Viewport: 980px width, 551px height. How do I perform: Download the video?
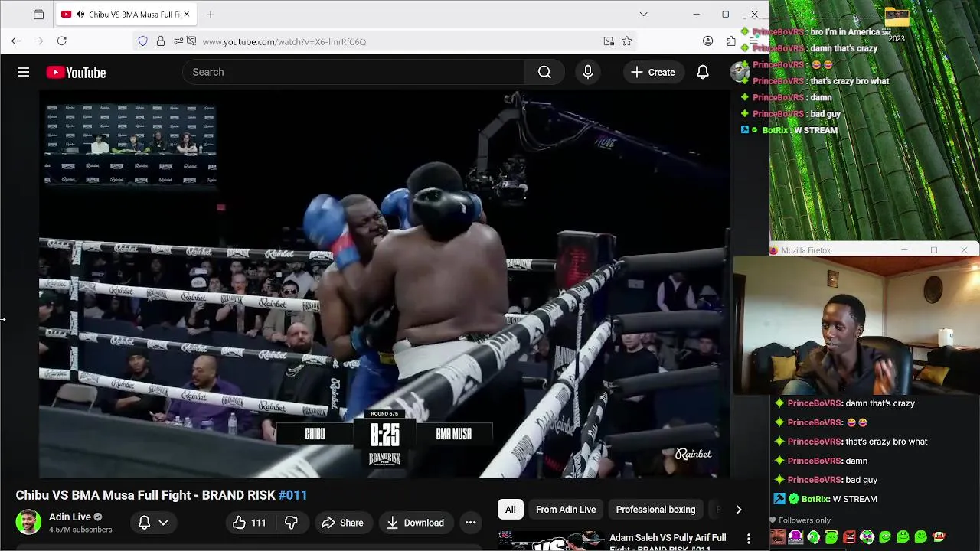click(x=415, y=523)
